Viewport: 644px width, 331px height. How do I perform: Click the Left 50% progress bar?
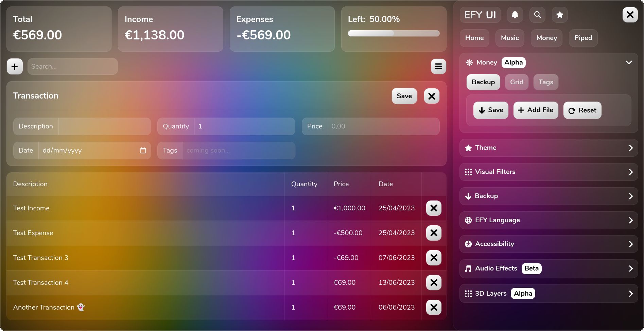(393, 34)
